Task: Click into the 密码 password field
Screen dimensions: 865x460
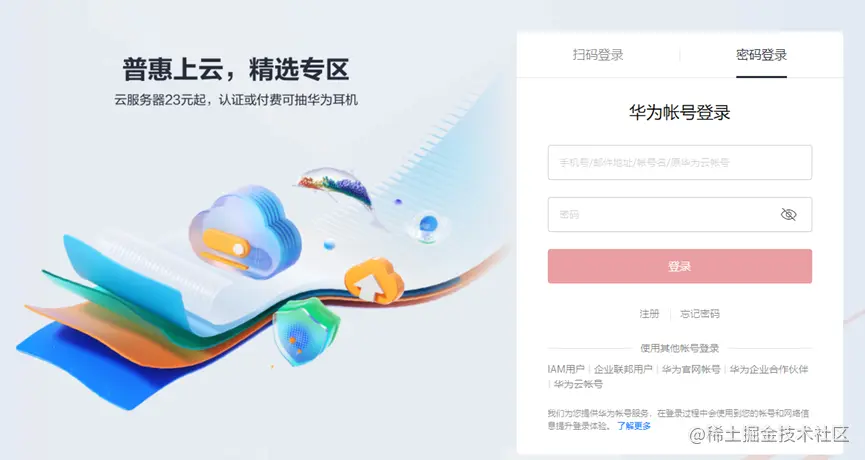Action: [680, 215]
